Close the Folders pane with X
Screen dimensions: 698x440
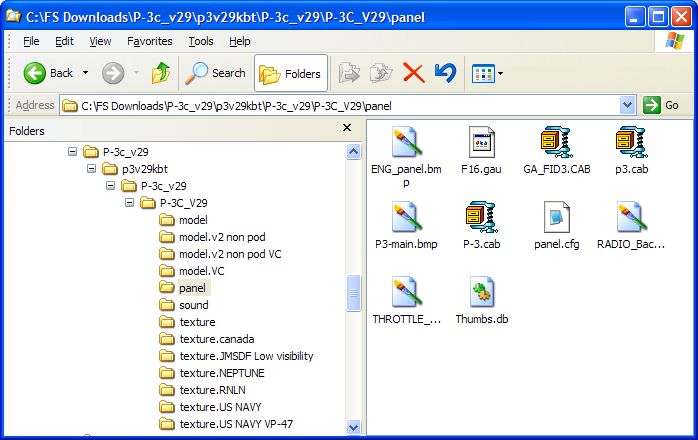(x=347, y=128)
